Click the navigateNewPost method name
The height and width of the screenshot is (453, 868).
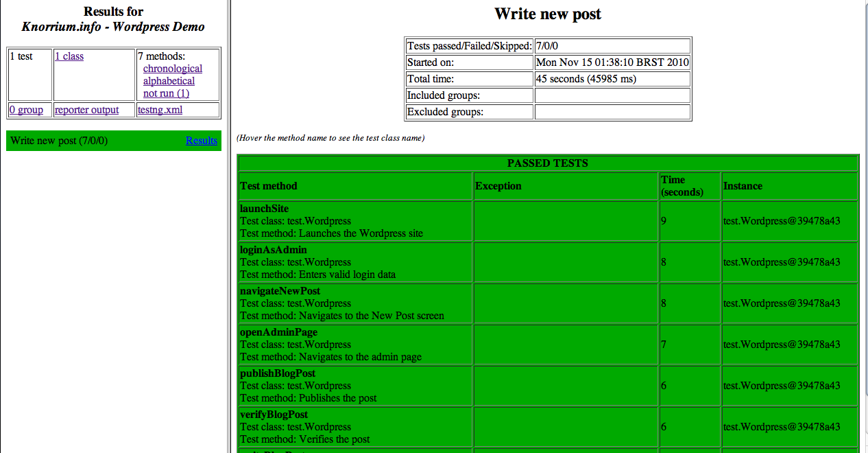[x=280, y=291]
